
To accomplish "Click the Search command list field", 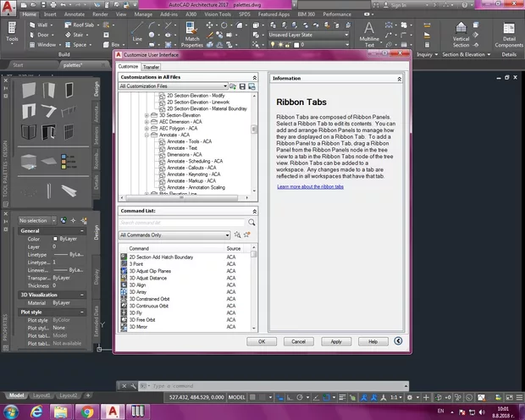I will point(182,223).
